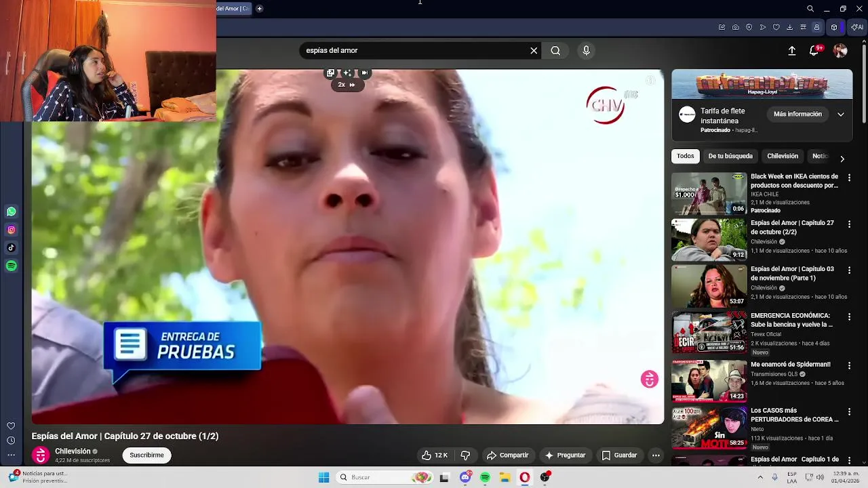The image size is (868, 488).
Task: Open WhatsApp in Opera sidebar
Action: 11,211
